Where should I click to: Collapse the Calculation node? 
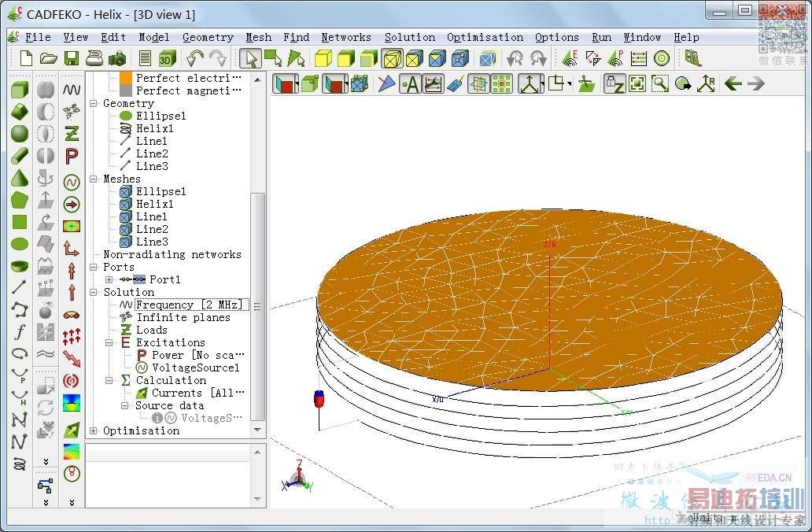point(109,381)
